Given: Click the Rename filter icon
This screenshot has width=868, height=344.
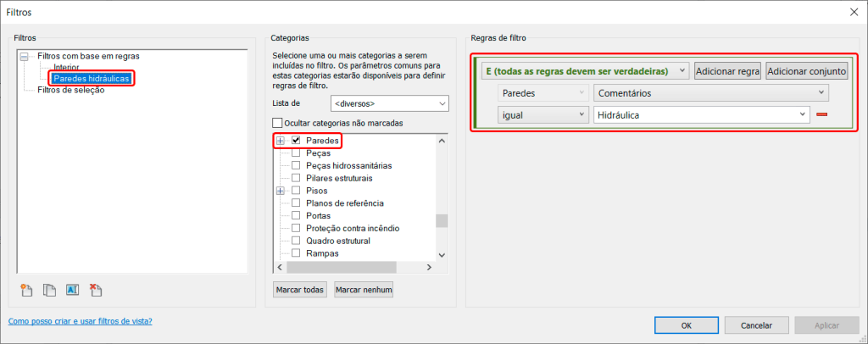Looking at the screenshot, I should [73, 290].
